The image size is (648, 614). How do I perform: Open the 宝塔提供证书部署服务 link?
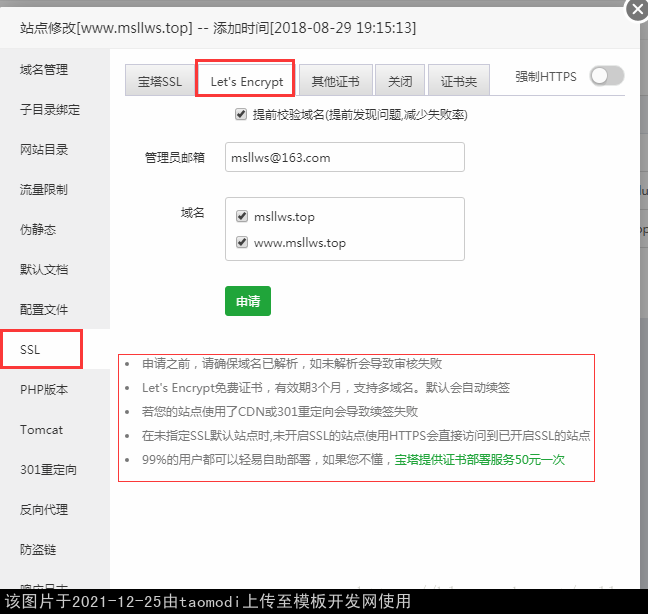pyautogui.click(x=479, y=460)
